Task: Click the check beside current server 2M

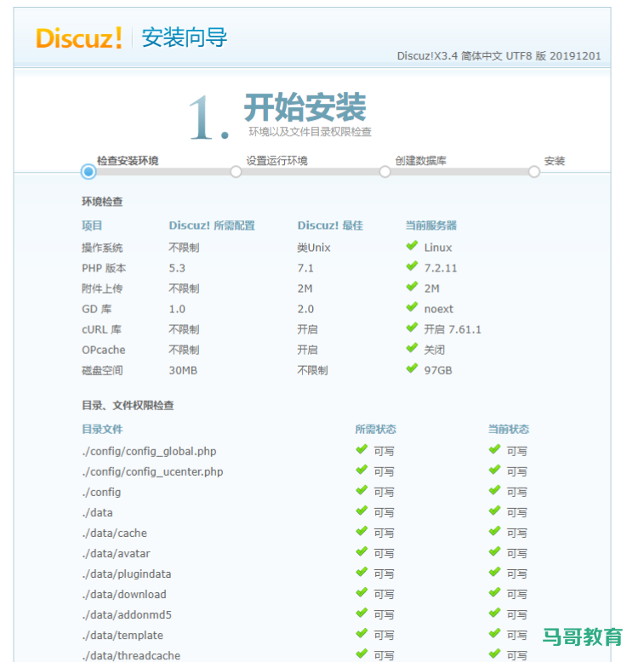Action: point(412,287)
